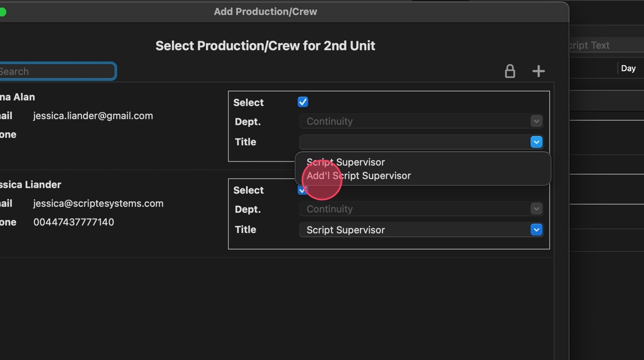This screenshot has height=360, width=644.
Task: Click the Add Production/Crew title bar
Action: pyautogui.click(x=265, y=12)
